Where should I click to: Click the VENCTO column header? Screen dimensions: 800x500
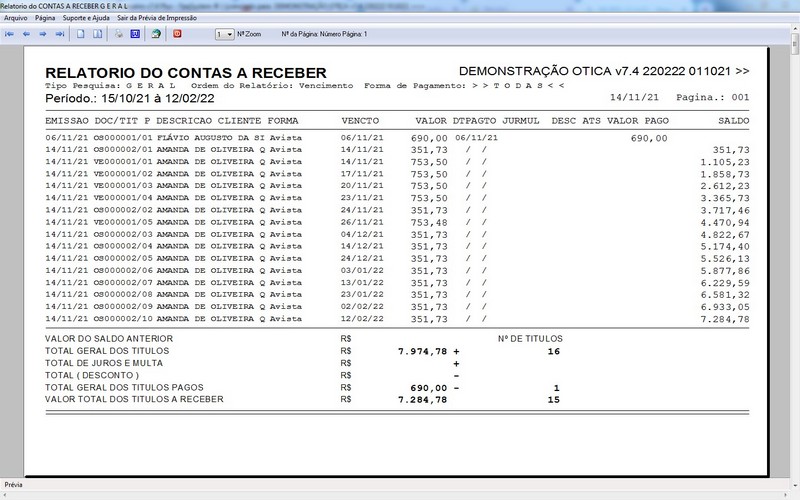[360, 121]
